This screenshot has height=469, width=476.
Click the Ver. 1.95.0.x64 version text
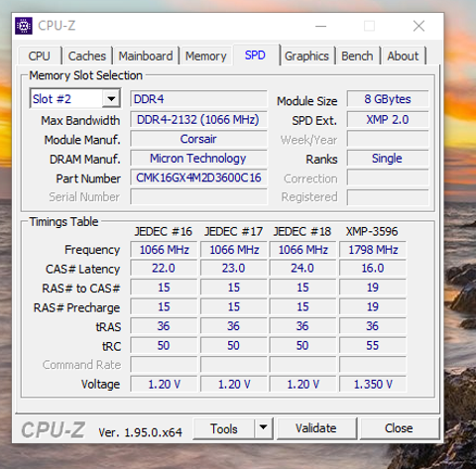pyautogui.click(x=140, y=432)
